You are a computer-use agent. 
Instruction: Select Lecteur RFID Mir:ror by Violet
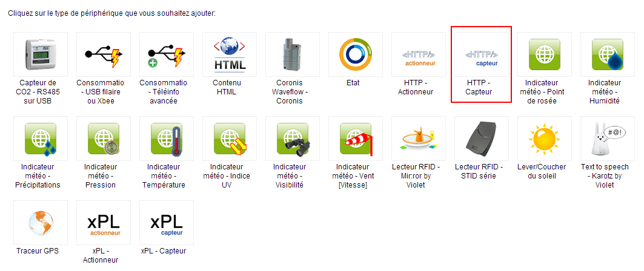click(419, 139)
